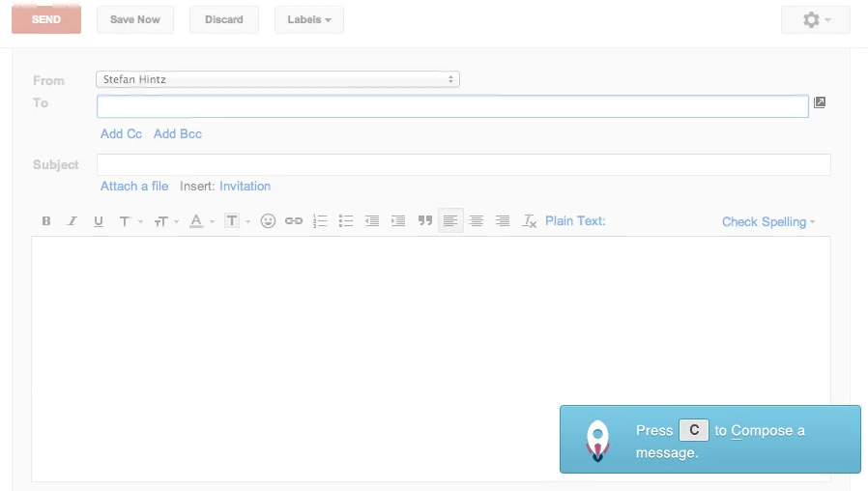The width and height of the screenshot is (868, 491).
Task: Start a bulleted list
Action: pos(346,221)
